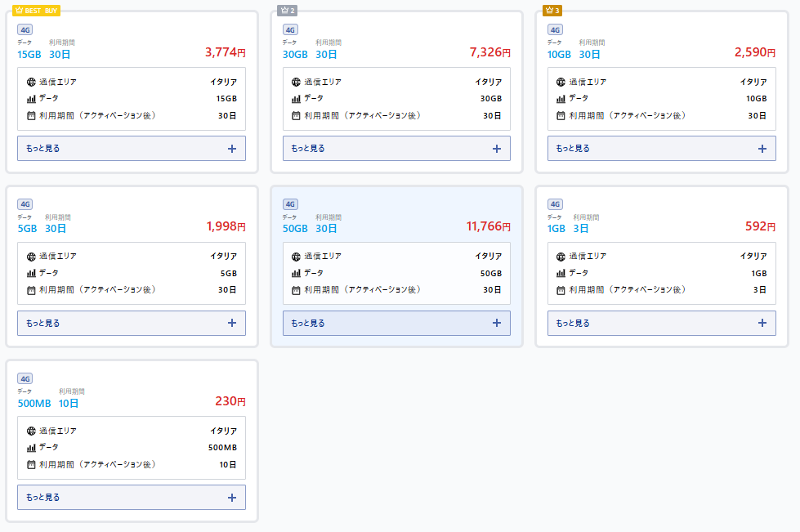Viewport: 800px width, 532px height.
Task: Click the BEST BUY crown badge
Action: 37,11
